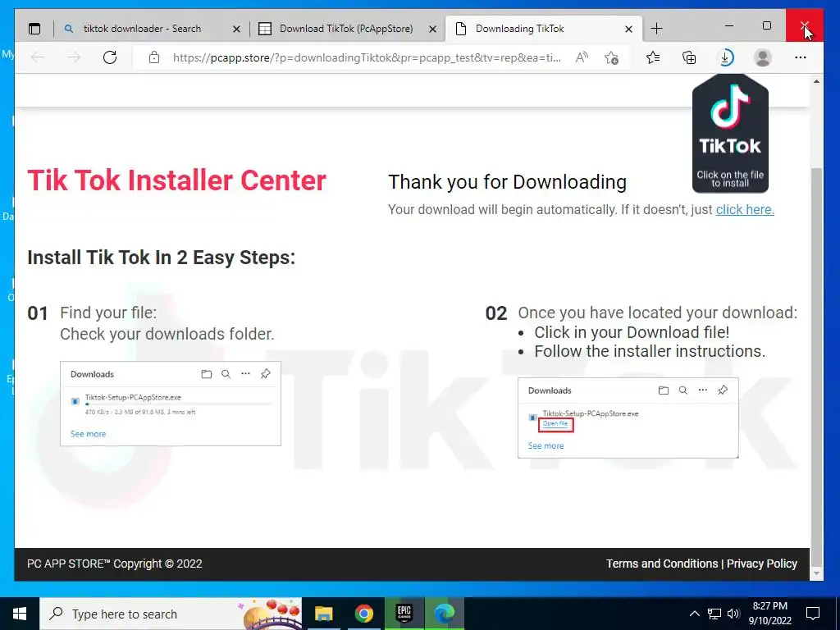Switch to the tiktok downloader Search tab

pos(141,29)
